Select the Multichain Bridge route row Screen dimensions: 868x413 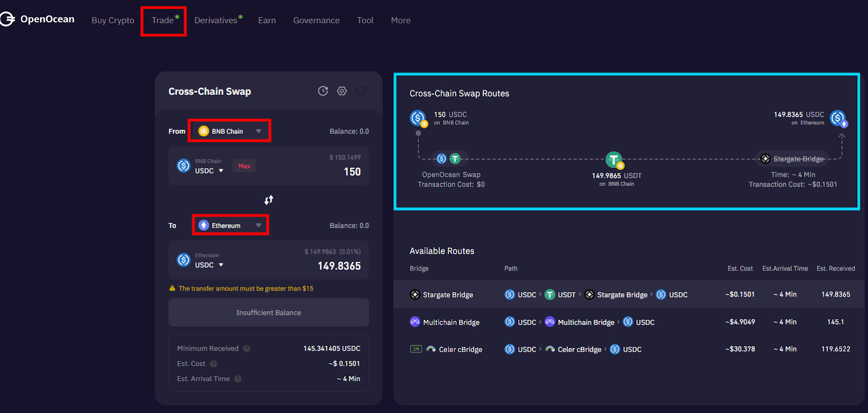[x=629, y=322]
